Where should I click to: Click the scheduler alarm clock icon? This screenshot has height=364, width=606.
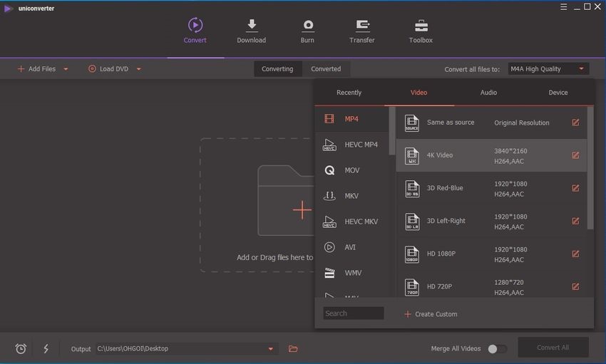[21, 348]
